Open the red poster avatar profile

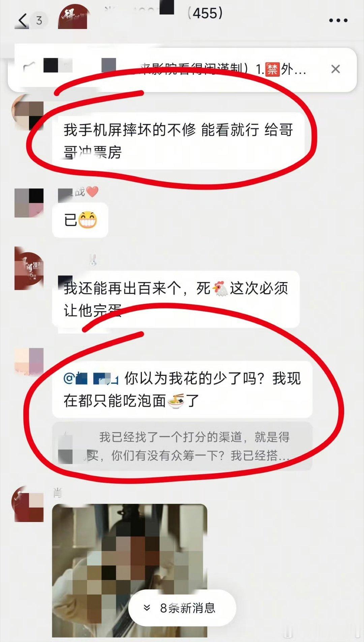click(29, 268)
